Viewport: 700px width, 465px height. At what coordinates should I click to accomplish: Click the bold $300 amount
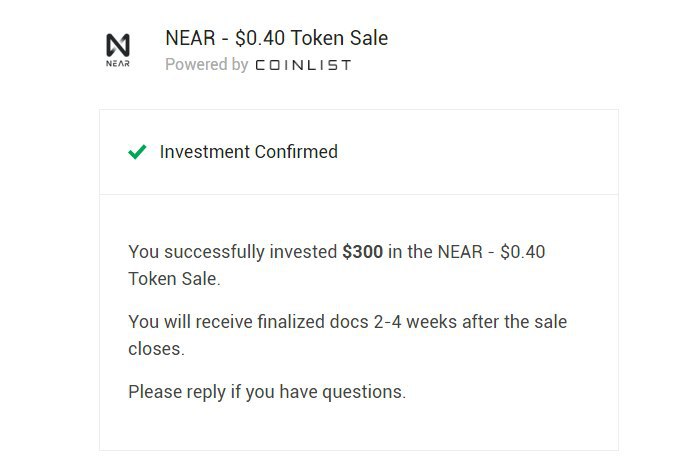pos(362,252)
